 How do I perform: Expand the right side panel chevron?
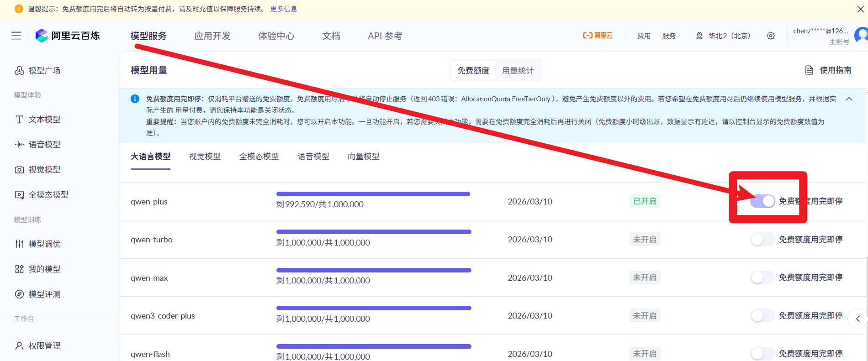click(x=857, y=319)
